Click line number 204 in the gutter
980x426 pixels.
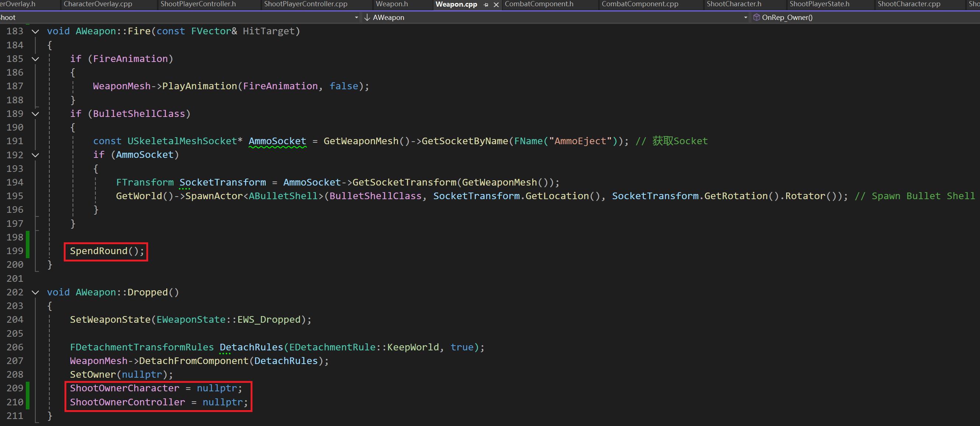pyautogui.click(x=15, y=320)
